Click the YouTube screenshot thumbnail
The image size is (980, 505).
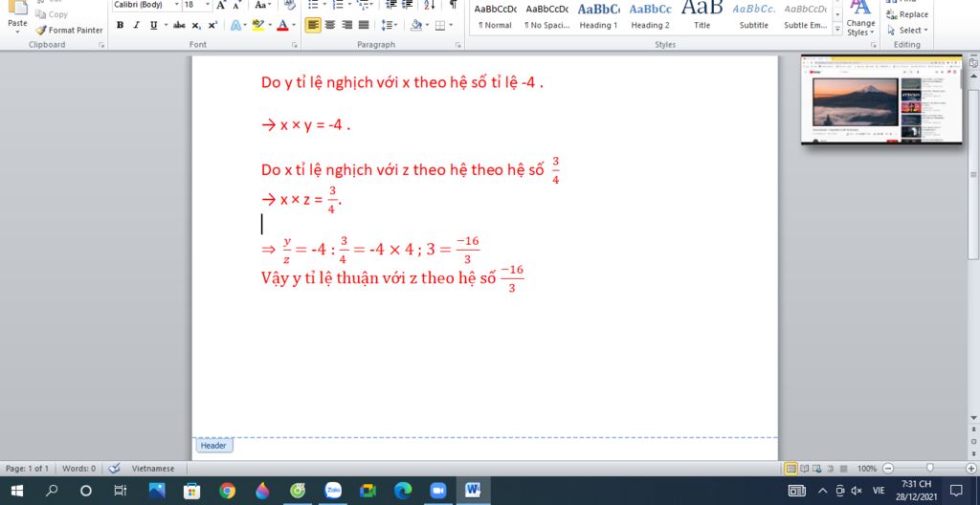[881, 100]
